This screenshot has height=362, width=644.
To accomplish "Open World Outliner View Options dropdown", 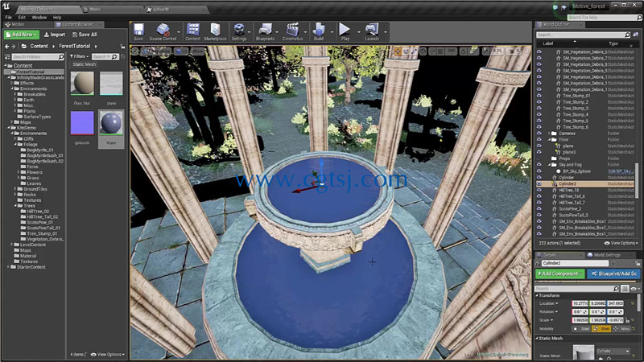I will [621, 243].
